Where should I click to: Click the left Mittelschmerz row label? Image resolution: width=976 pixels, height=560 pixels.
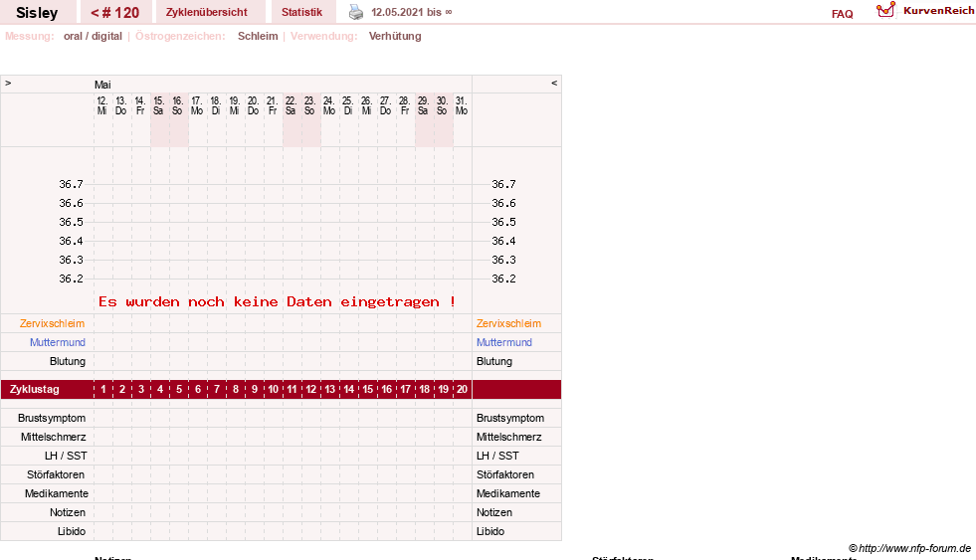(x=53, y=437)
